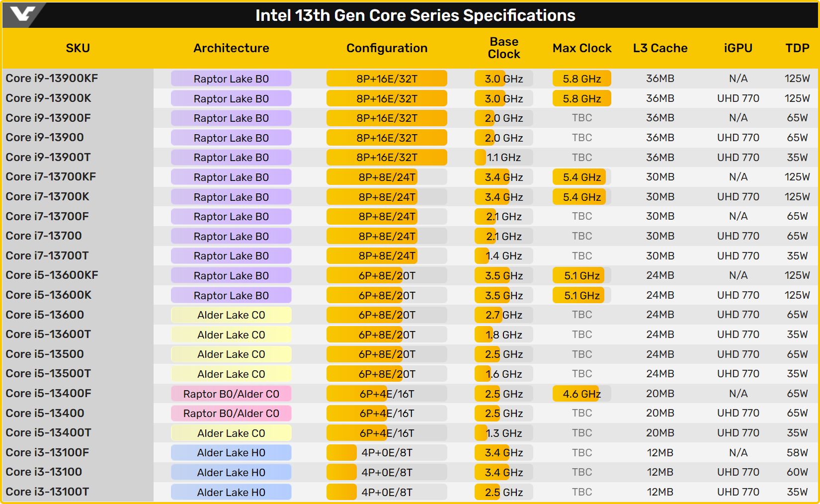Viewport: 820px width, 504px height.
Task: Click the Base Clock column header
Action: [x=503, y=48]
